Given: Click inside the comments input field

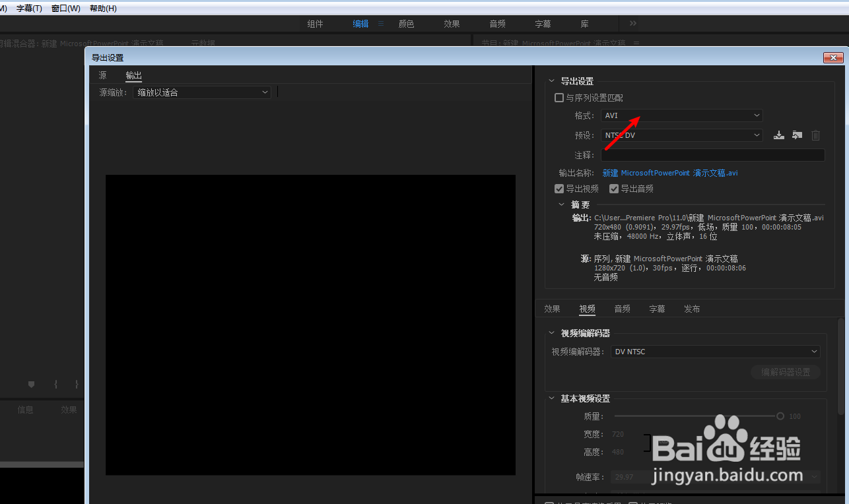Looking at the screenshot, I should [x=712, y=155].
